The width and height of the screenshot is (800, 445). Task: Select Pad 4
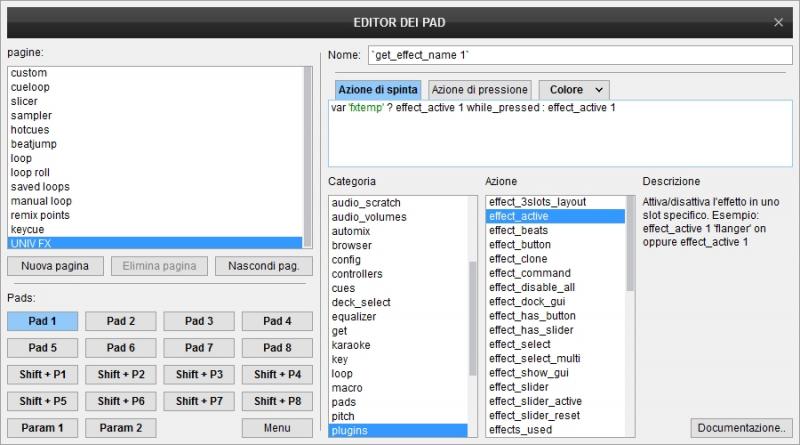click(277, 321)
